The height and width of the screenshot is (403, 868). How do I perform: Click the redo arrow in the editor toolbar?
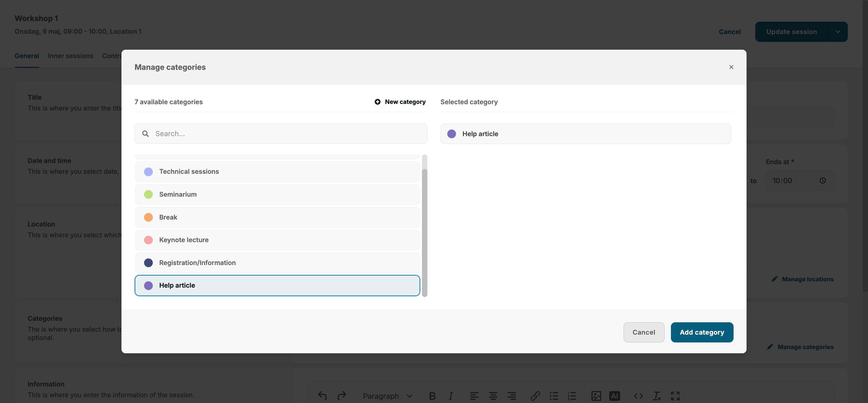click(342, 395)
